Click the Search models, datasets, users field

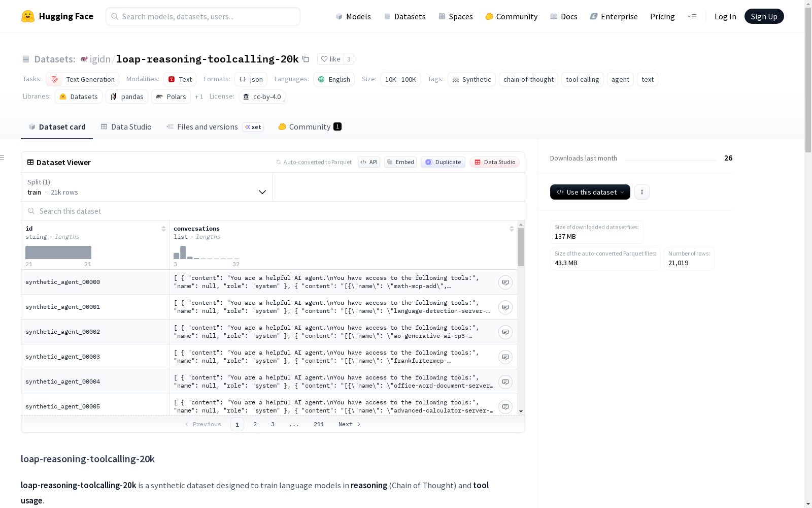click(203, 16)
